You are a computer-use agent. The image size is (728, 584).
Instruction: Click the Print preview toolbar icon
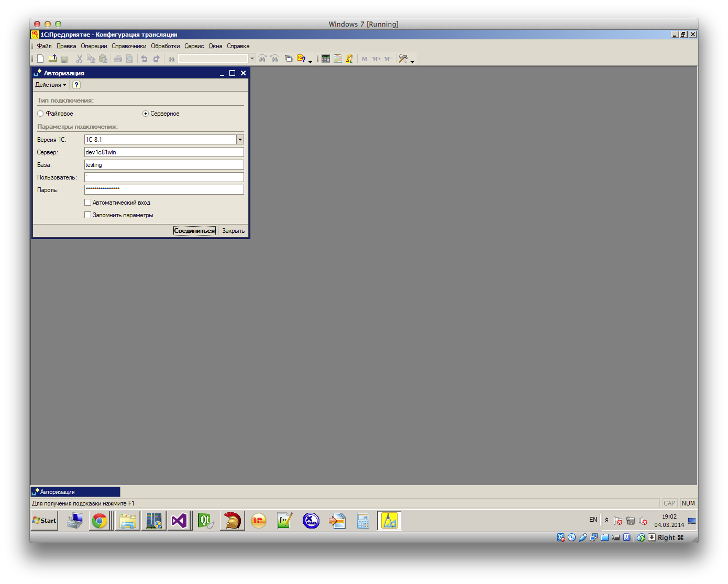129,59
